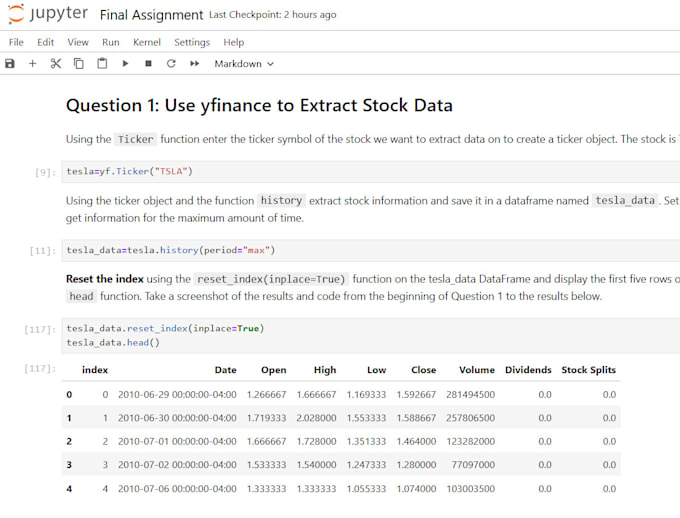Run the selected cell with play icon
The width and height of the screenshot is (680, 518).
click(x=125, y=64)
